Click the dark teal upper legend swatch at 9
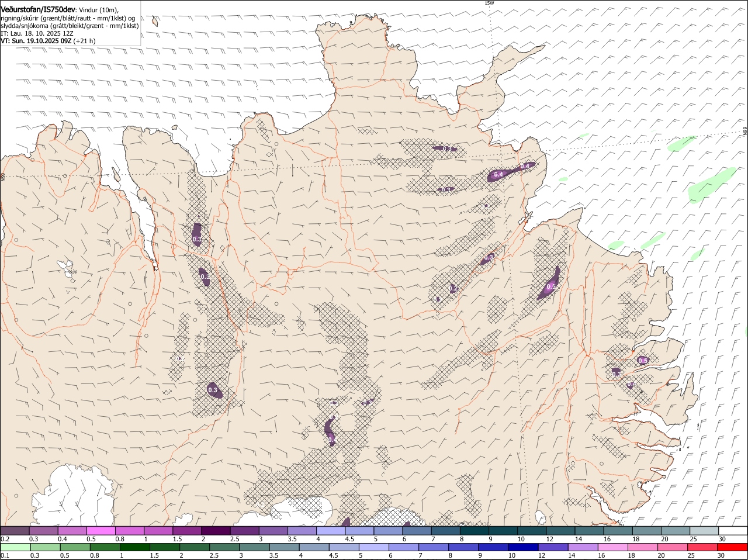748x560 pixels. point(503,531)
